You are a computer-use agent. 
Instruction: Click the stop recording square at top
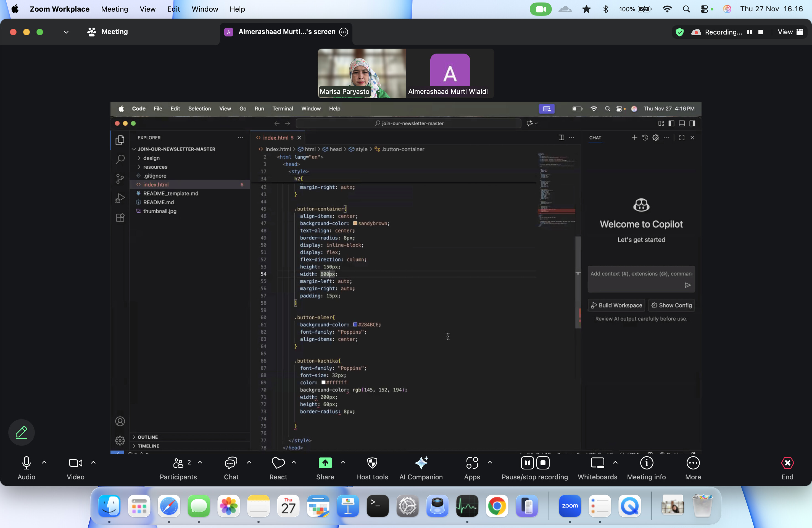760,32
